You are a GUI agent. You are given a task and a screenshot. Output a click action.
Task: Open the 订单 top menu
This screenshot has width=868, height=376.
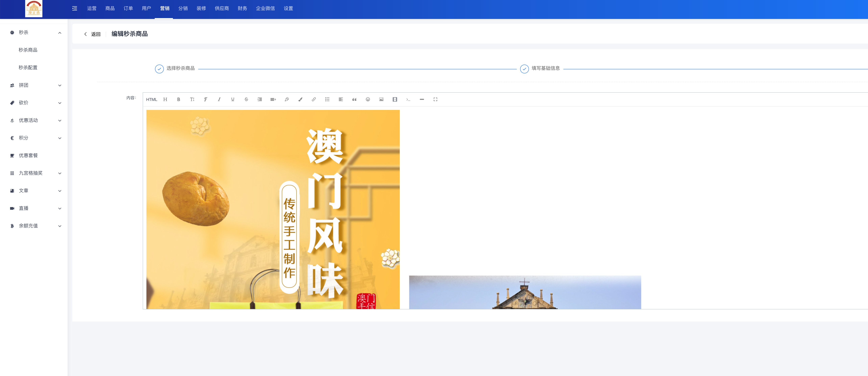click(x=128, y=8)
